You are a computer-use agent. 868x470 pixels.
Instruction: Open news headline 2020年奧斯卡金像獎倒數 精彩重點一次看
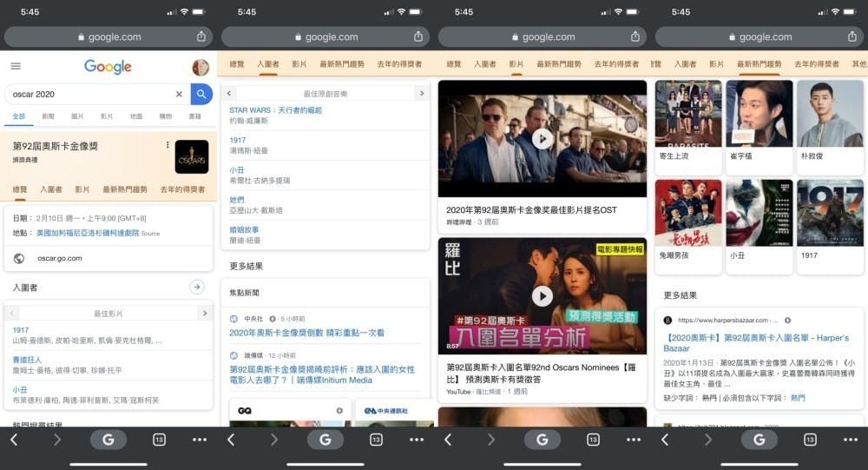[x=306, y=333]
